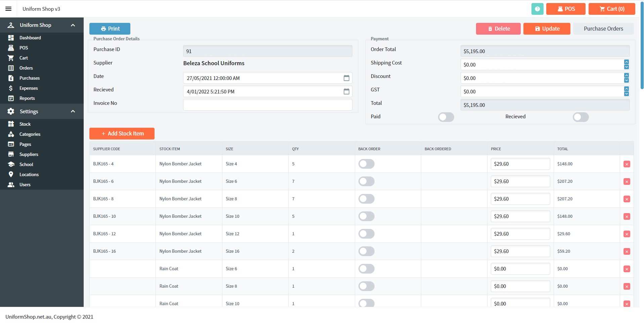Click the Delete button
Screen dimensions: 644x324
click(x=498, y=29)
